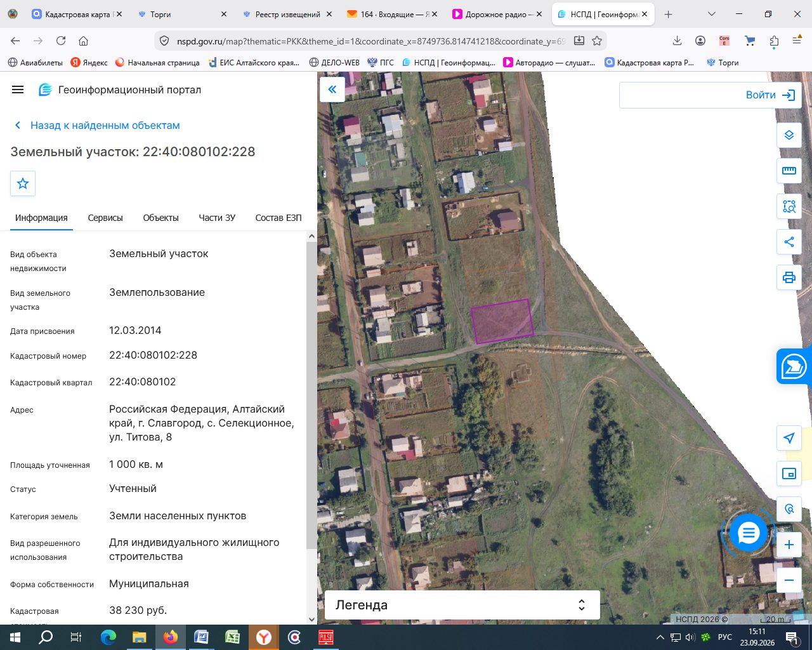812x650 pixels.
Task: Select the ruler measurement tool
Action: 789,171
